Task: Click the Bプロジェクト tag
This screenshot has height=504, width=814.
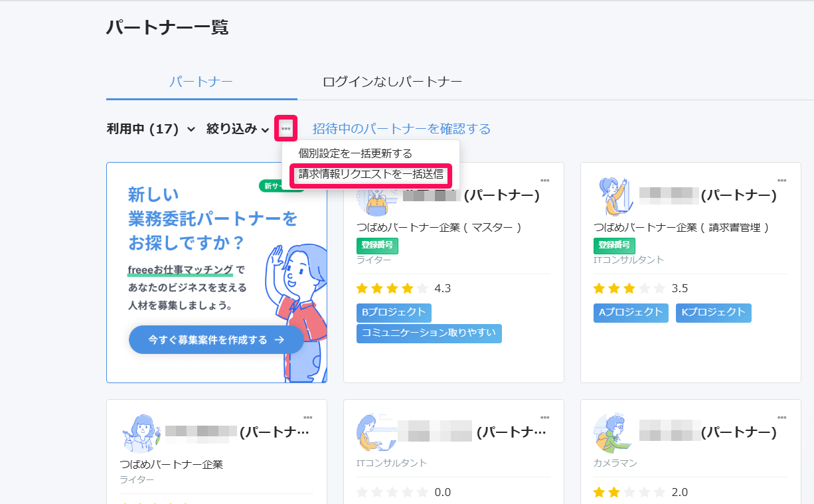Action: coord(394,313)
